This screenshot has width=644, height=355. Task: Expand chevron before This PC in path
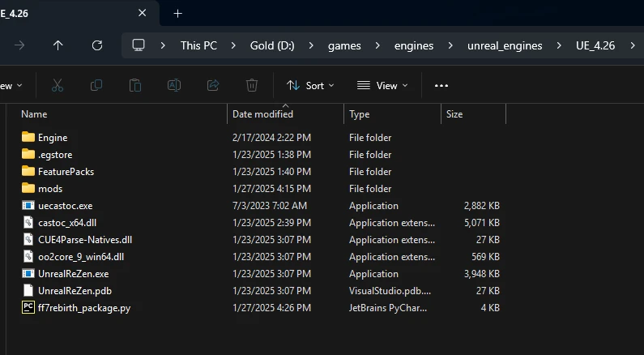(163, 45)
